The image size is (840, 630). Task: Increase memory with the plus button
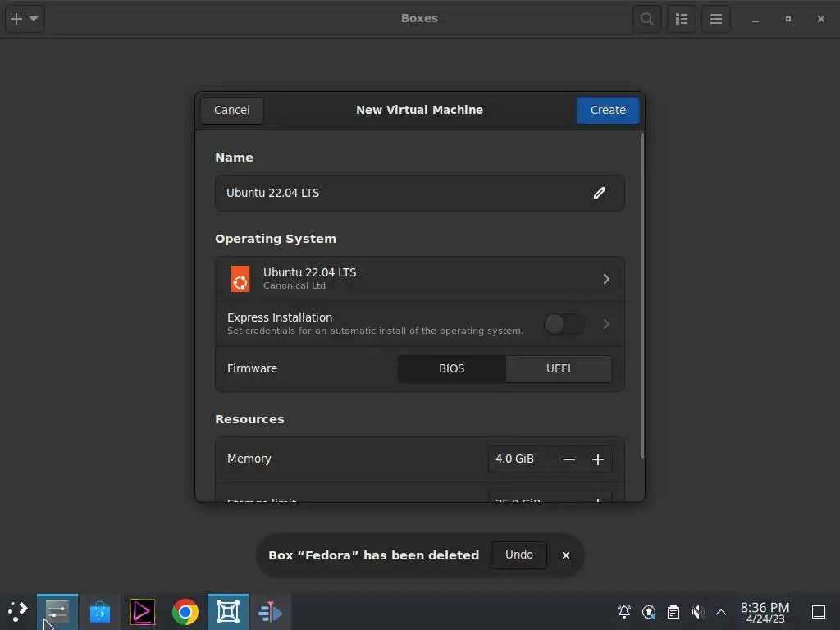click(x=598, y=459)
